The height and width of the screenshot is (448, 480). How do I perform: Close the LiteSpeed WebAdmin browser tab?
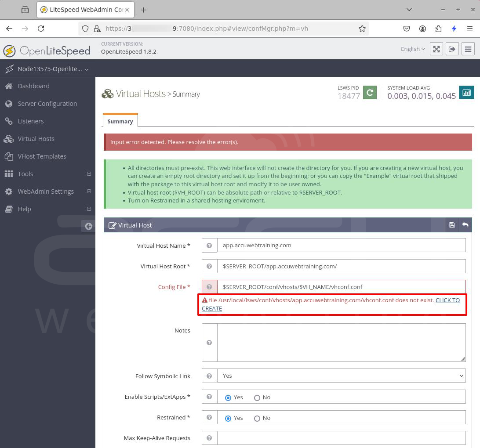127,10
